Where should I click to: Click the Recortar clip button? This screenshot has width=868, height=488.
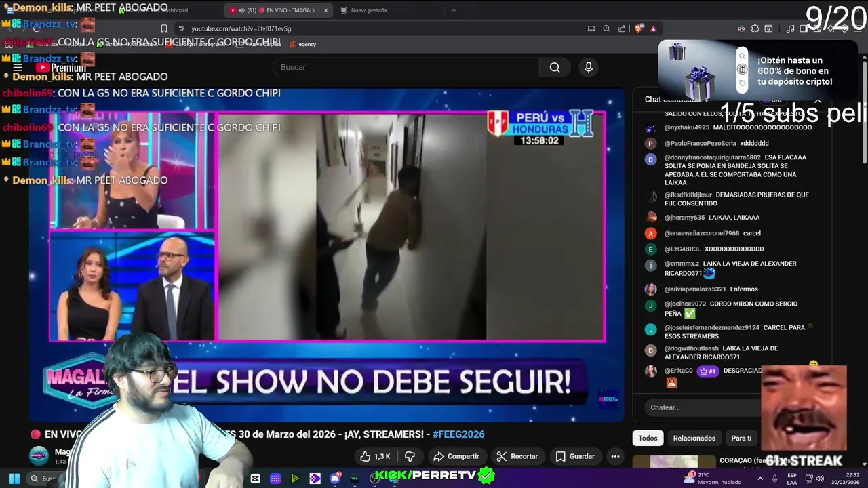click(517, 456)
